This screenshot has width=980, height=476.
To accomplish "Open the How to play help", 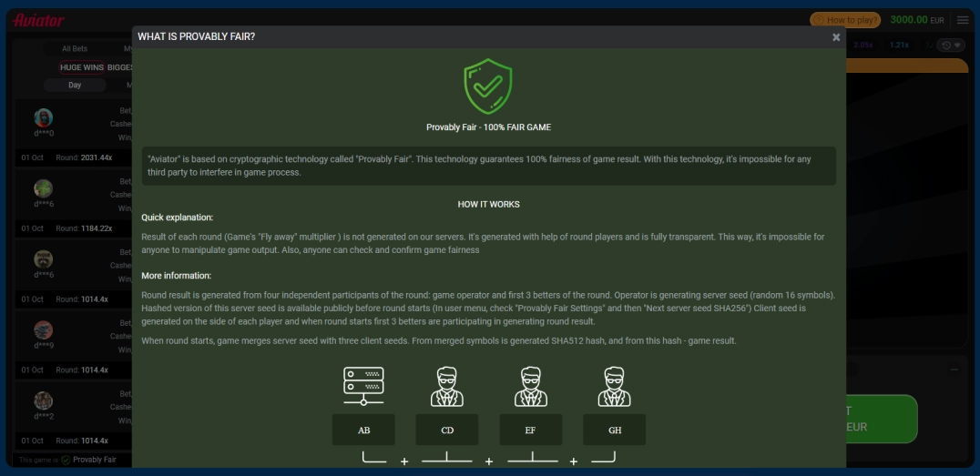I will pos(845,20).
